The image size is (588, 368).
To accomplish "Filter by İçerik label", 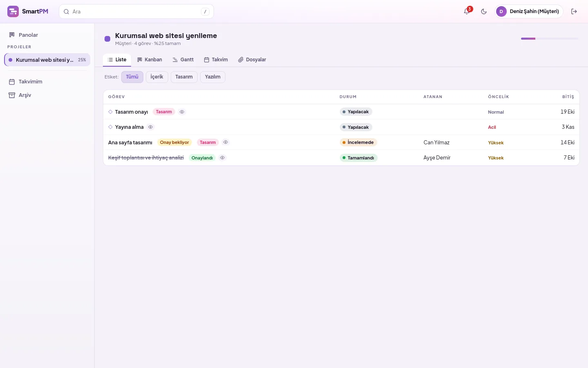I will (157, 77).
